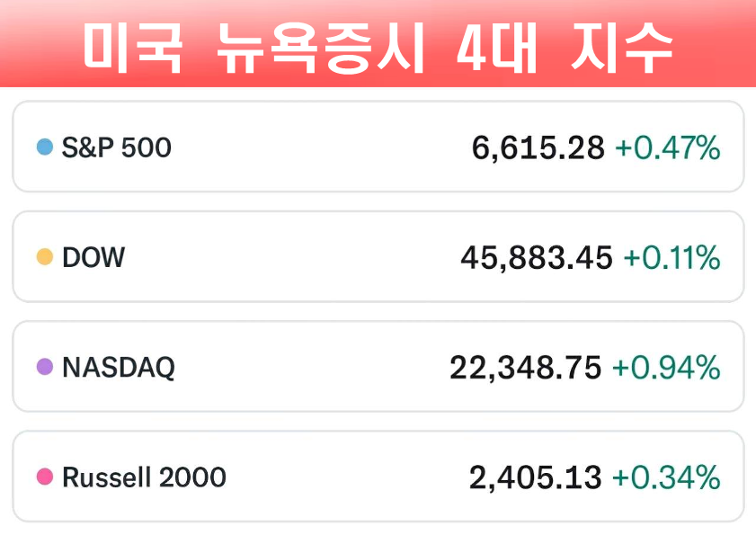This screenshot has height=535, width=756.
Task: Open the S&P 500 index name
Action: [x=116, y=147]
